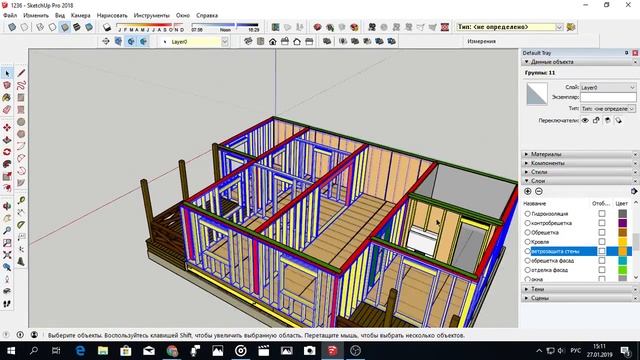This screenshot has height=360, width=640.
Task: Open the Изменить menu
Action: click(x=36, y=15)
